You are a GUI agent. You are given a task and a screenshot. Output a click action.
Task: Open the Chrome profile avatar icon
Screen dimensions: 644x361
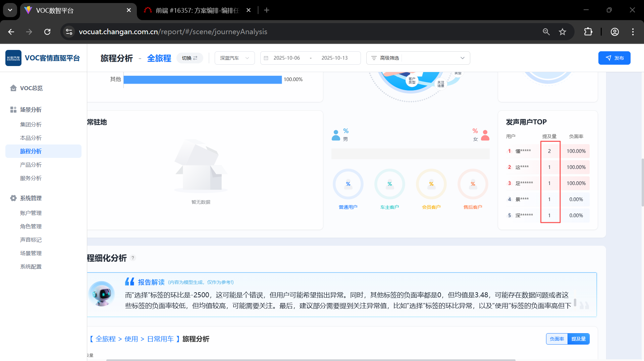pos(614,32)
